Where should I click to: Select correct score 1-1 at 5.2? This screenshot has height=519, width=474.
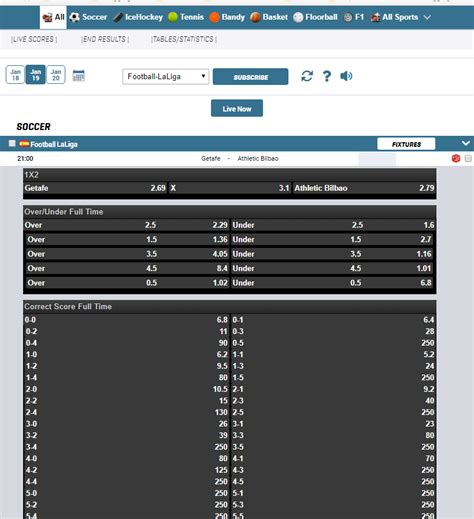click(x=333, y=354)
